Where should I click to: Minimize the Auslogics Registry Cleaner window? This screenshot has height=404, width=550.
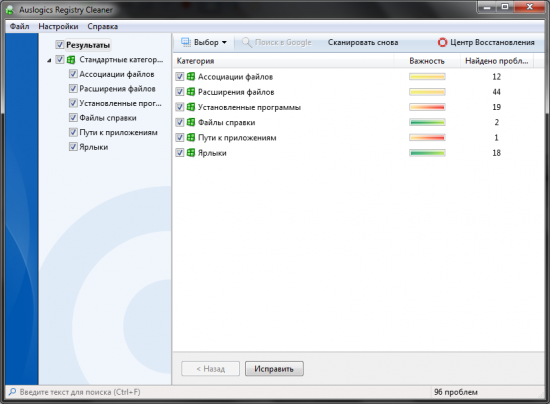pos(487,7)
